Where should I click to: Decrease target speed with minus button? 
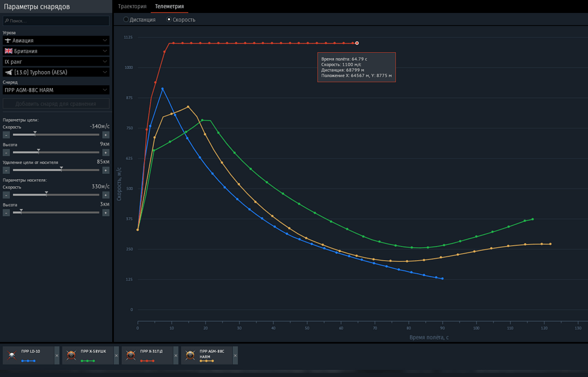click(6, 135)
